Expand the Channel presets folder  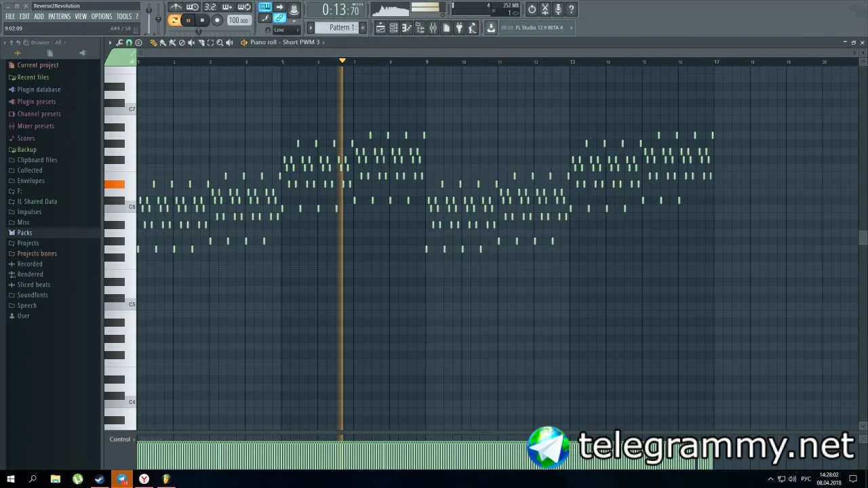click(x=39, y=114)
